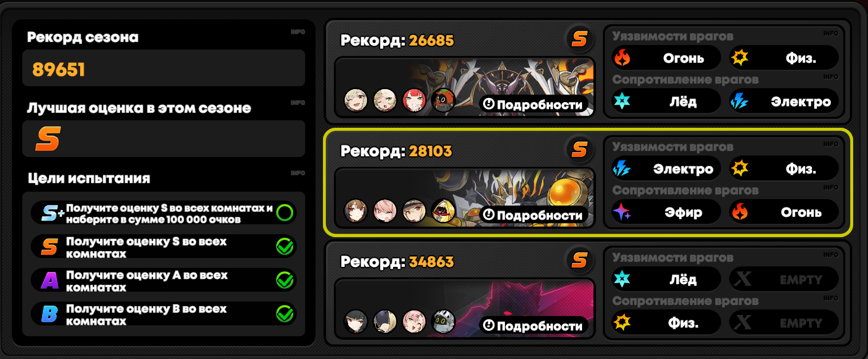Click the fire icon next to Огонь weakness
Image resolution: width=868 pixels, height=359 pixels.
622,58
